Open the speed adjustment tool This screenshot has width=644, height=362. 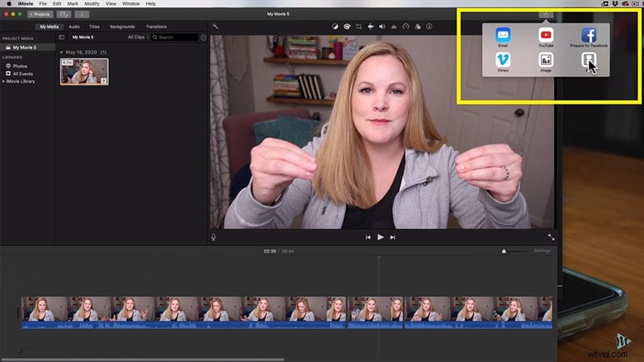coord(406,27)
